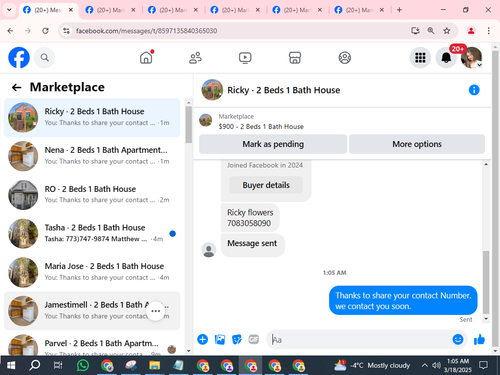Image resolution: width=500 pixels, height=375 pixels.
Task: Go back in browser history
Action: click(10, 31)
